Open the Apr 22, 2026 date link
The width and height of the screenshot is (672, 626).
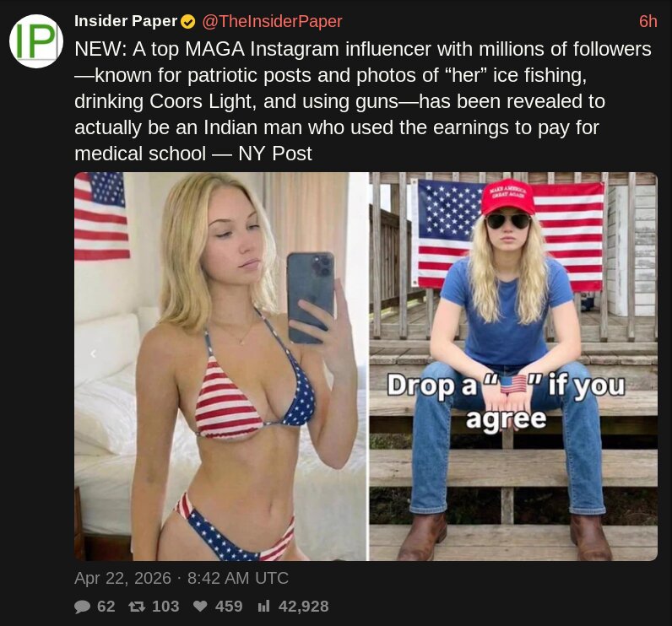(x=122, y=578)
